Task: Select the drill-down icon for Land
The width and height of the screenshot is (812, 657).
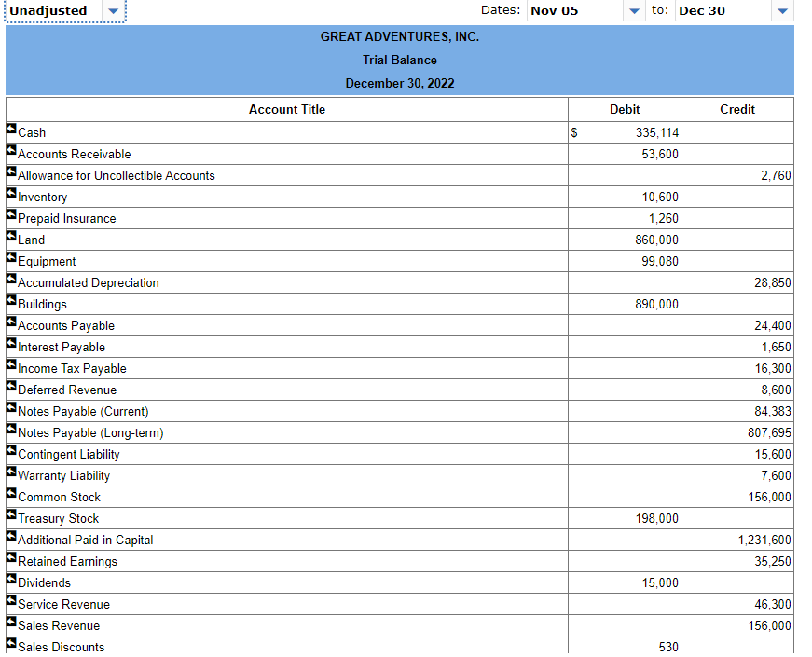Action: click(x=9, y=236)
